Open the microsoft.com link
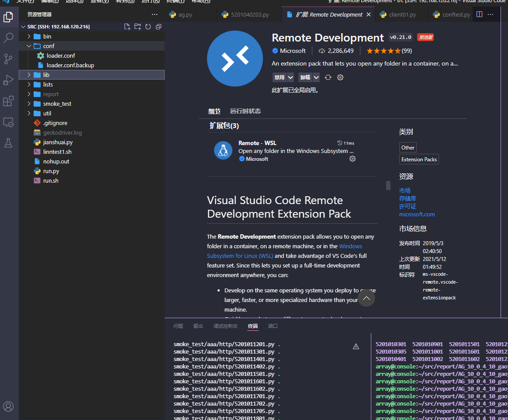508x420 pixels. 417,214
